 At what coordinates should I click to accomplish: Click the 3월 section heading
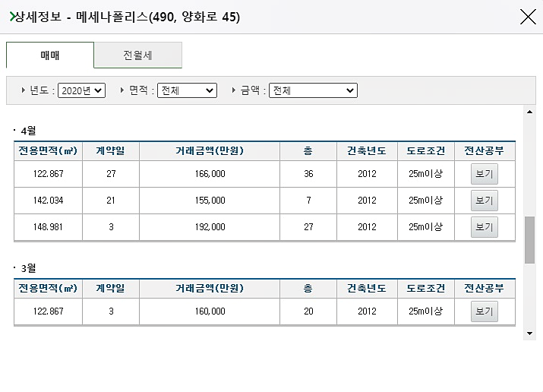pyautogui.click(x=28, y=268)
